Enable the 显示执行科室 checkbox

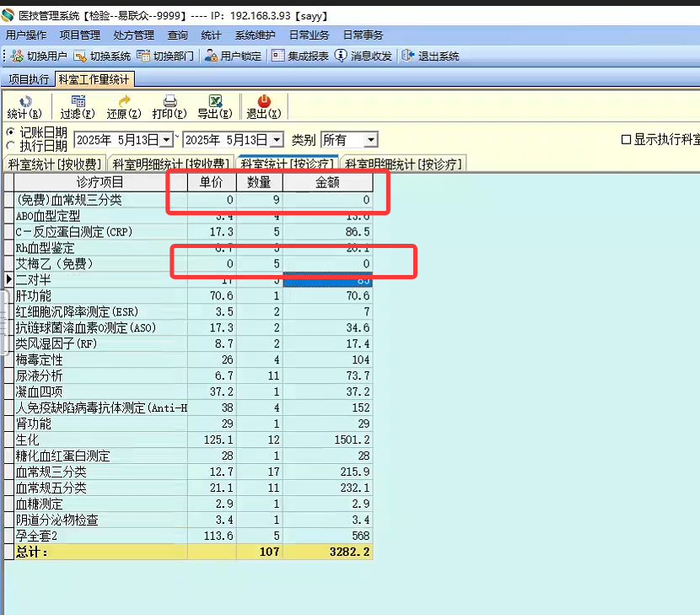[x=626, y=140]
